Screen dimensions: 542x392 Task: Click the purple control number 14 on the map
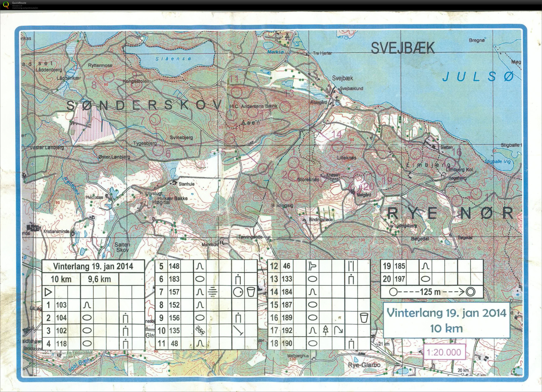337,134
